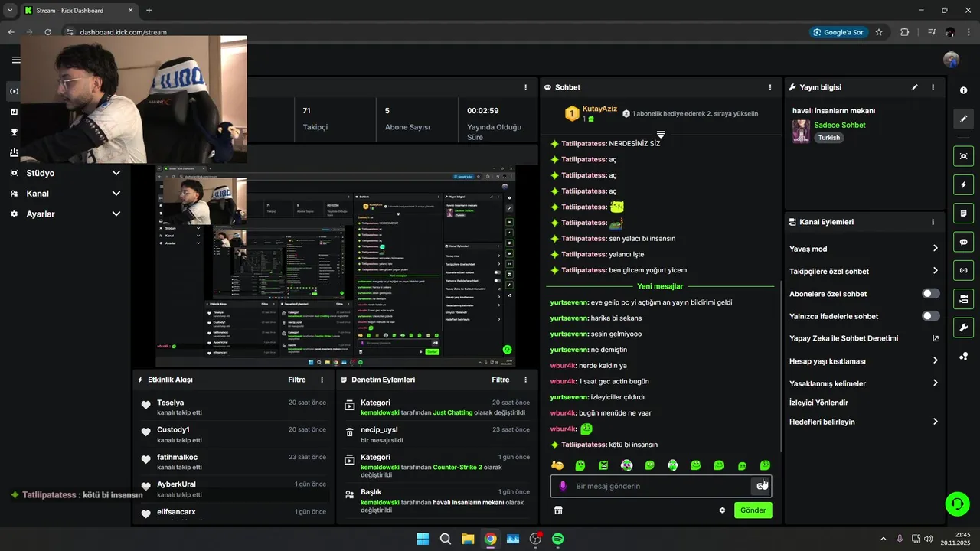
Task: Click the heart icon next to Teselya
Action: tap(146, 406)
